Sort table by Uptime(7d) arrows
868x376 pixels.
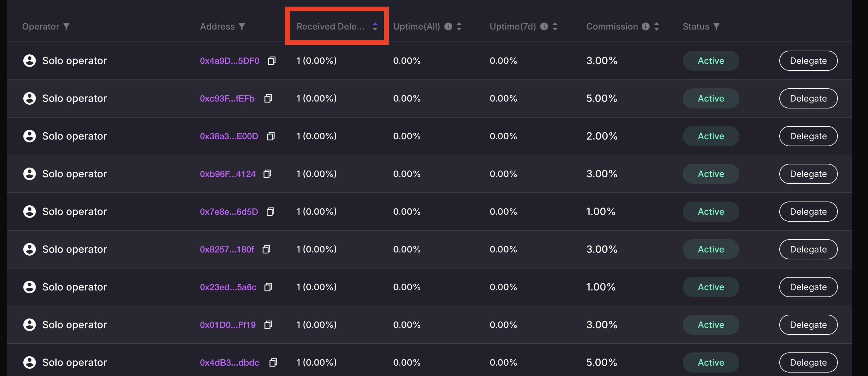tap(555, 26)
